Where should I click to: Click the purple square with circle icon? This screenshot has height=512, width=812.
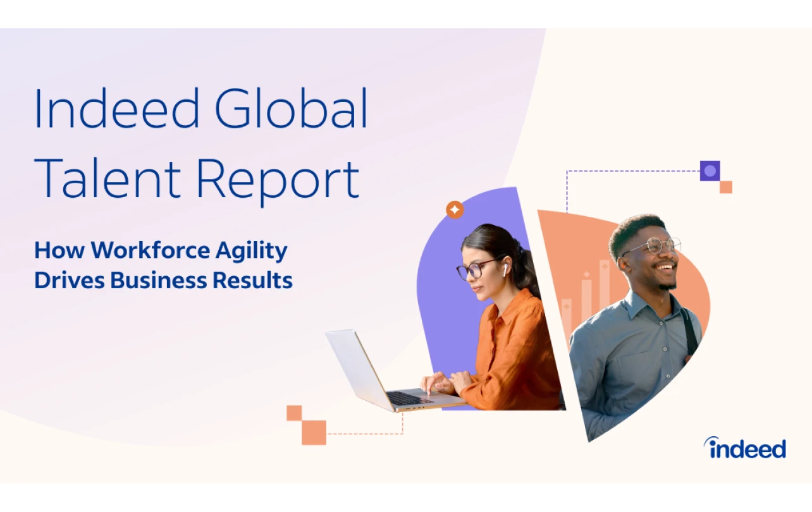tap(710, 171)
